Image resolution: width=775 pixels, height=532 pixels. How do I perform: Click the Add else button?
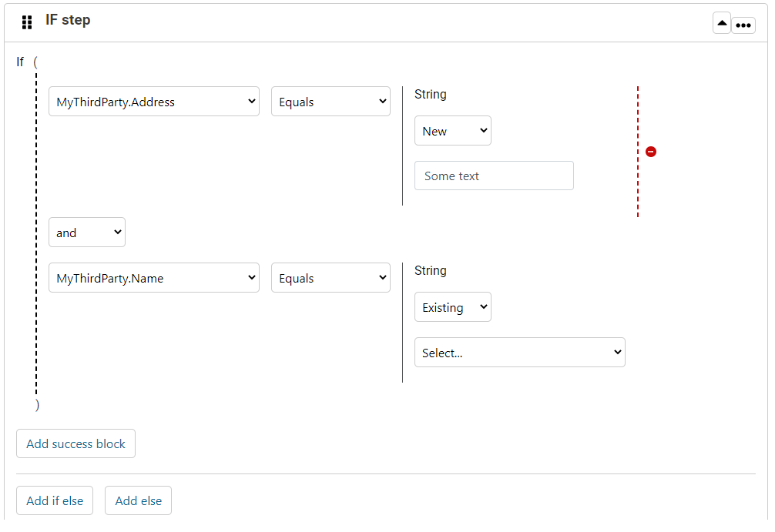tap(138, 500)
